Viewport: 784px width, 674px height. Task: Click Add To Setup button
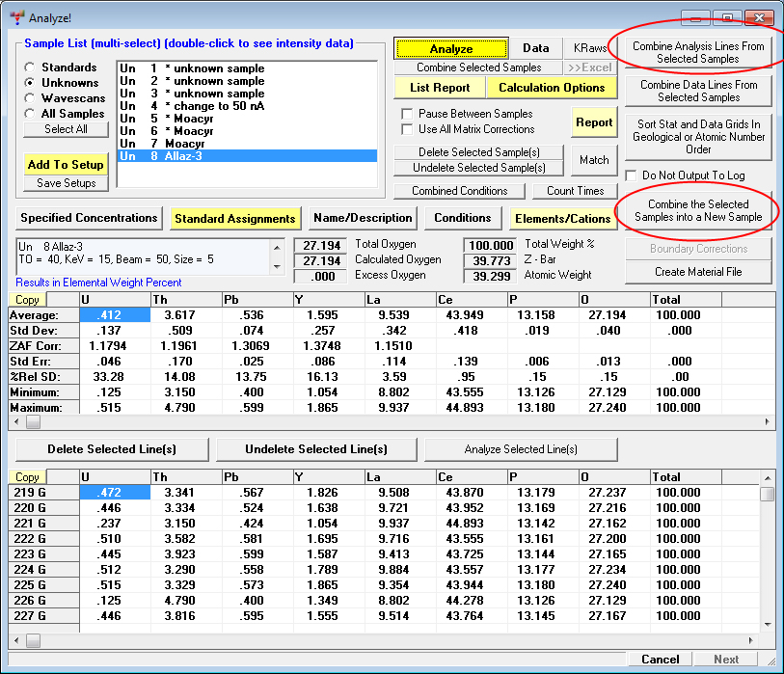point(66,165)
